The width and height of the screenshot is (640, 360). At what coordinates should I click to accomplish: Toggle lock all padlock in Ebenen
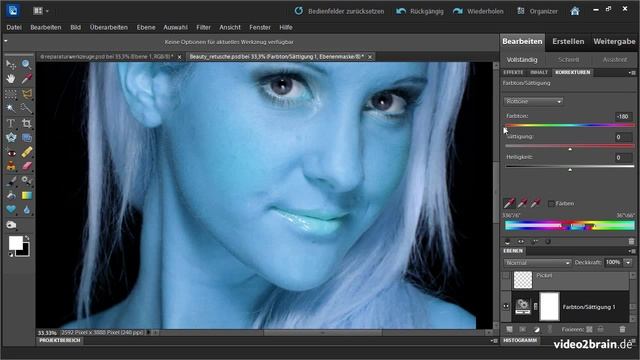(600, 329)
